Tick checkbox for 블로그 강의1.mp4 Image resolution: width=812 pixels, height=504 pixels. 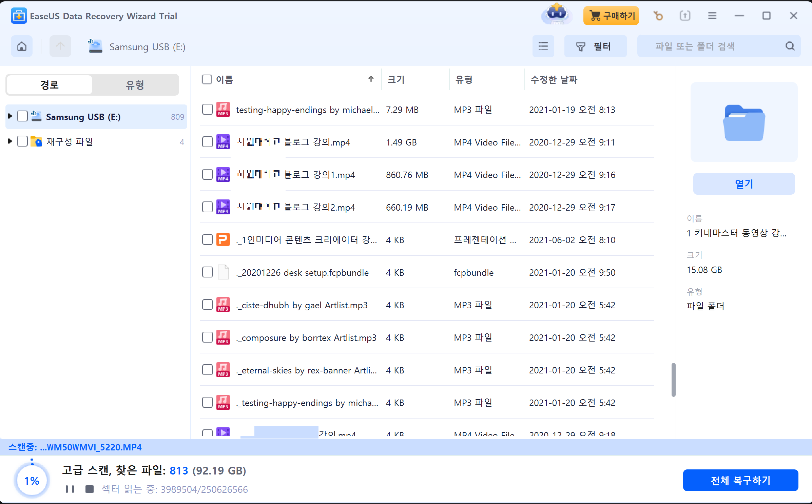pos(207,175)
